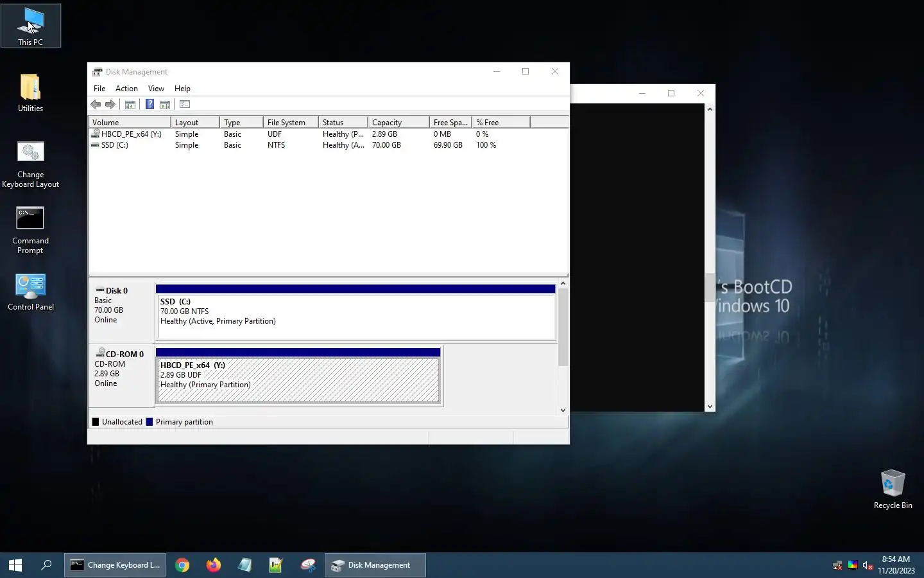Open the Help menu

[182, 89]
